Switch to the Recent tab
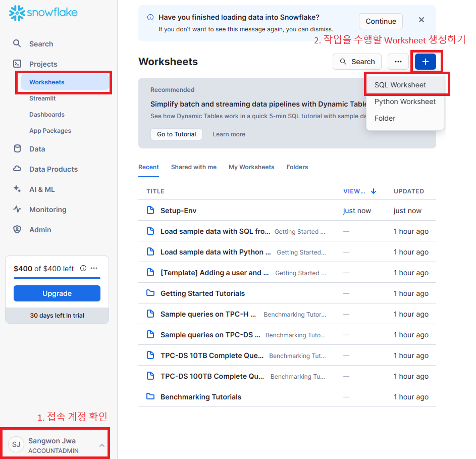The image size is (476, 459). coord(148,167)
